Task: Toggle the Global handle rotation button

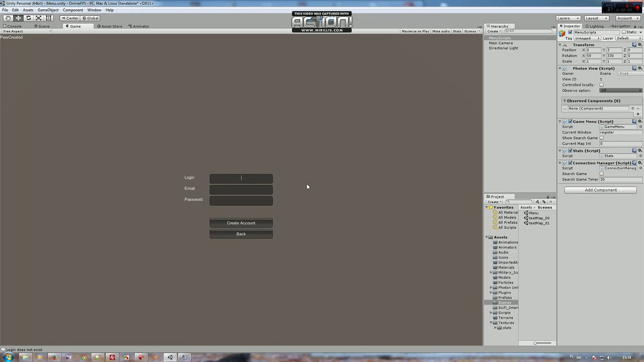Action: point(91,18)
